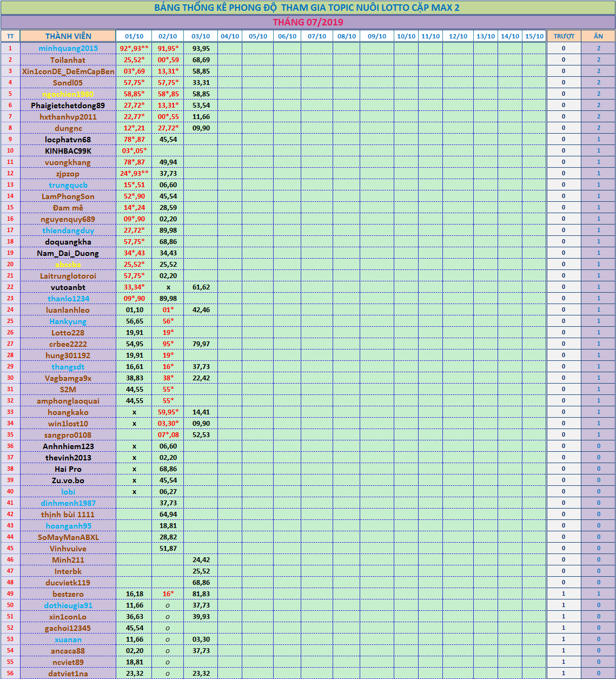Click member name 'minhquang2015'
The width and height of the screenshot is (616, 679).
[x=68, y=48]
